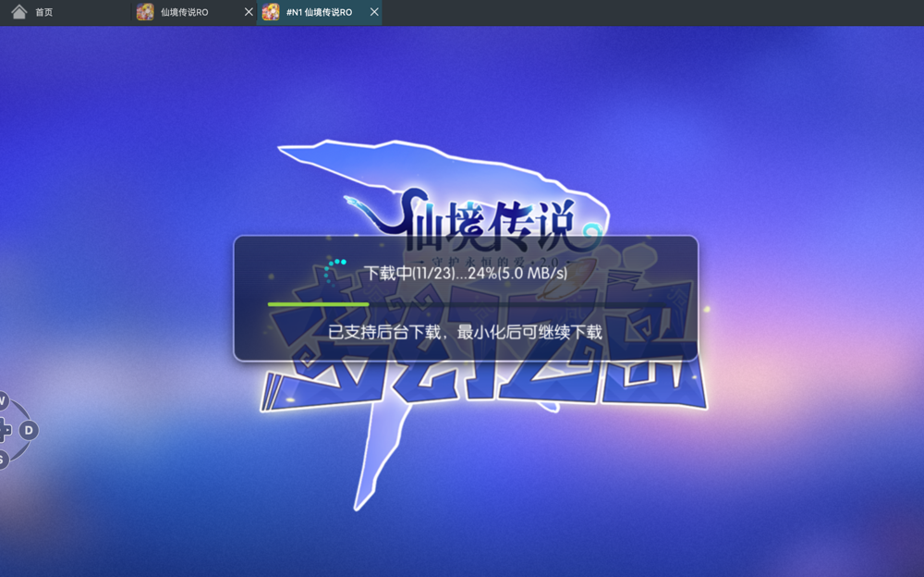The width and height of the screenshot is (924, 577).
Task: Click the green download progress bar
Action: [x=466, y=304]
